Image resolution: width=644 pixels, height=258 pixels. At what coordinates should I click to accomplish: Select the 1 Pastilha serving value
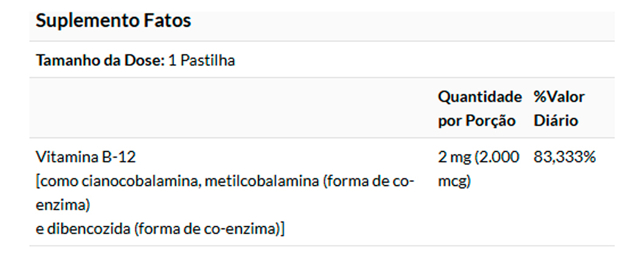coord(202,61)
